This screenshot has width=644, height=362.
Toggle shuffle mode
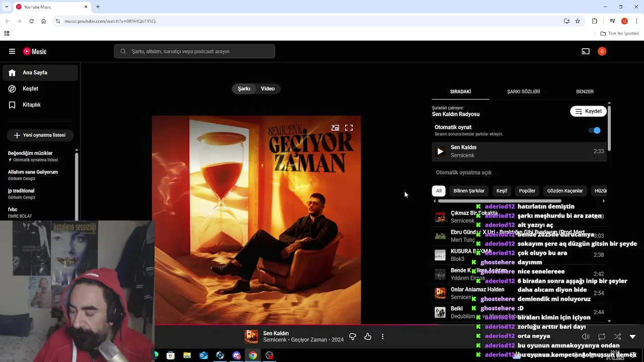point(617,336)
